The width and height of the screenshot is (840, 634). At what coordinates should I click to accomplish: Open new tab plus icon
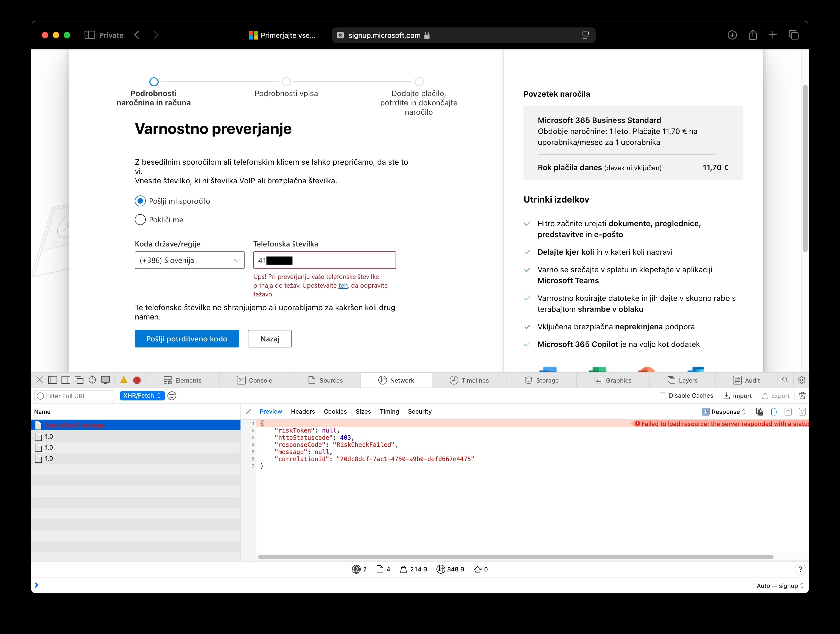point(773,35)
